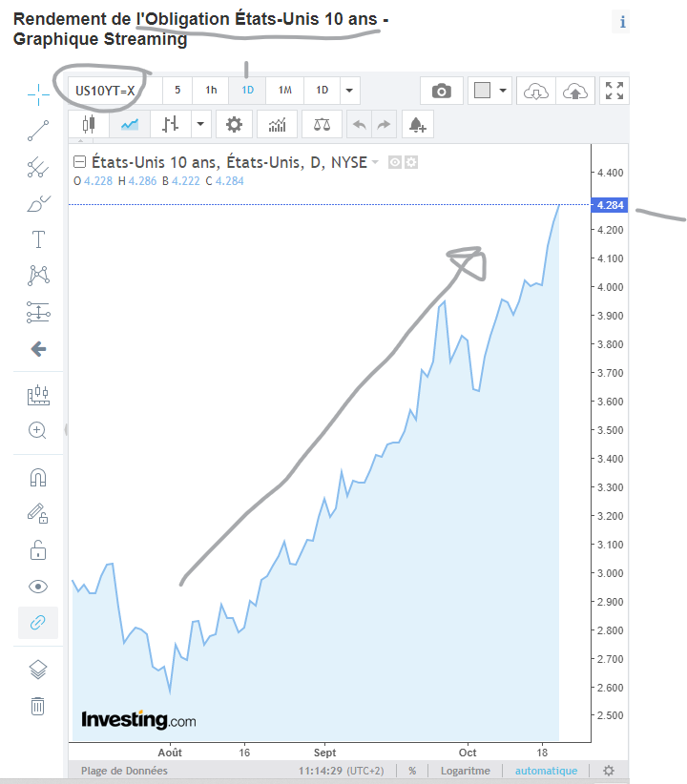The height and width of the screenshot is (784, 687).
Task: Save chart layout to cloud
Action: tap(575, 91)
